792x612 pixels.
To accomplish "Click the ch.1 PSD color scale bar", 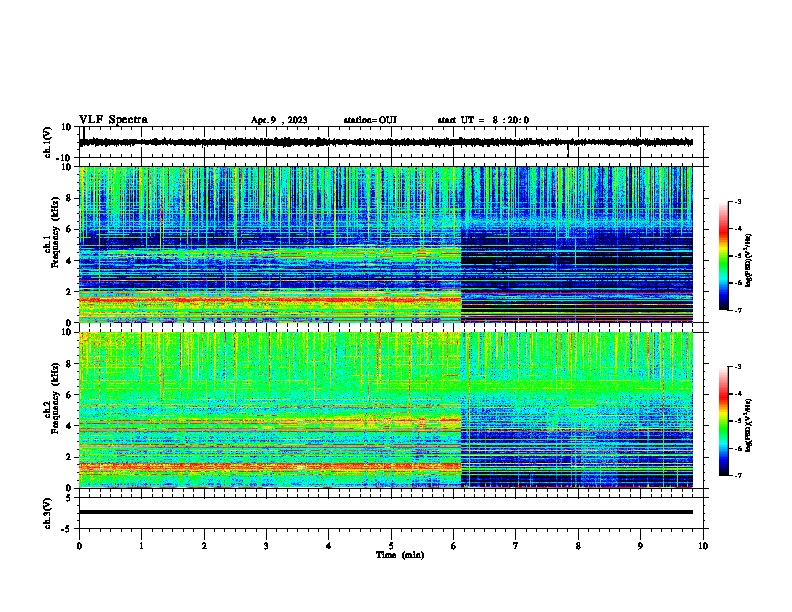I will (723, 256).
